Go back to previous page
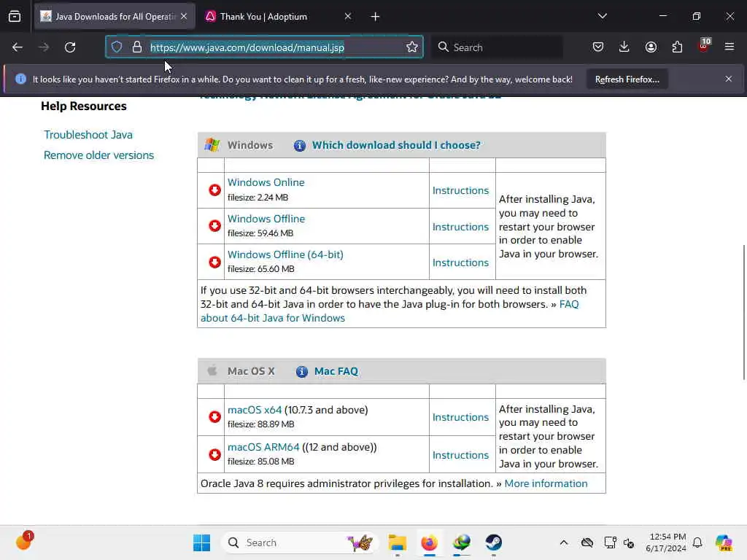The width and height of the screenshot is (747, 560). (x=18, y=47)
